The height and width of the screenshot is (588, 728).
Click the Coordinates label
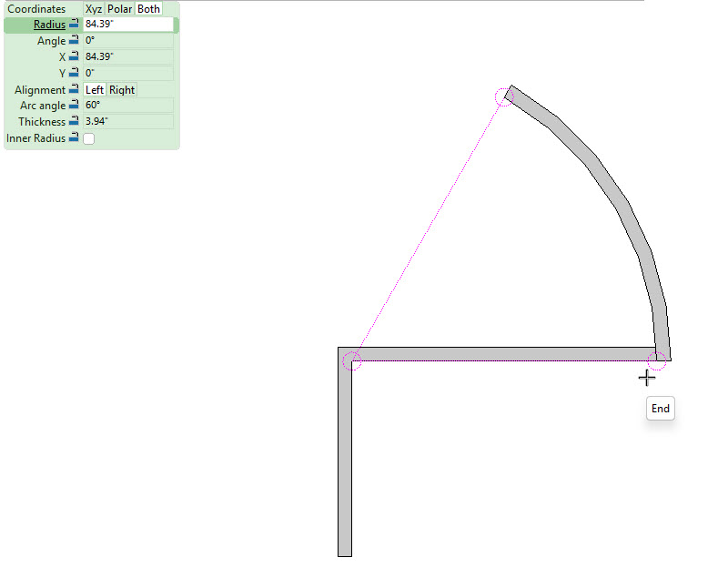[x=36, y=9]
